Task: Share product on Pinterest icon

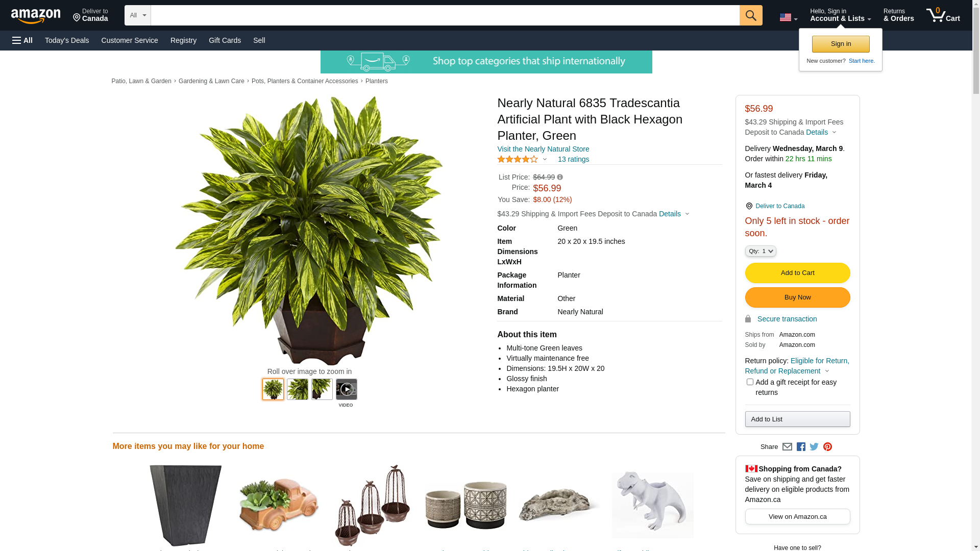Action: pyautogui.click(x=827, y=447)
